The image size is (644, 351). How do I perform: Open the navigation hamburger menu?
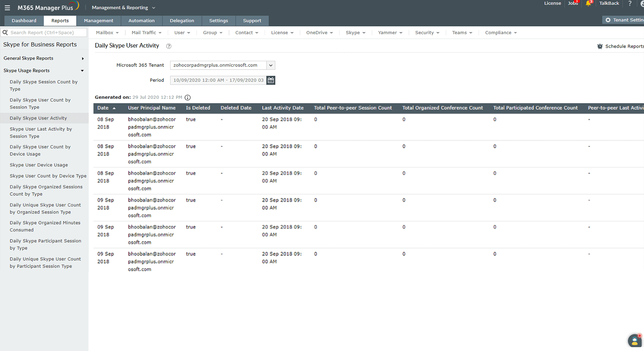coord(7,7)
